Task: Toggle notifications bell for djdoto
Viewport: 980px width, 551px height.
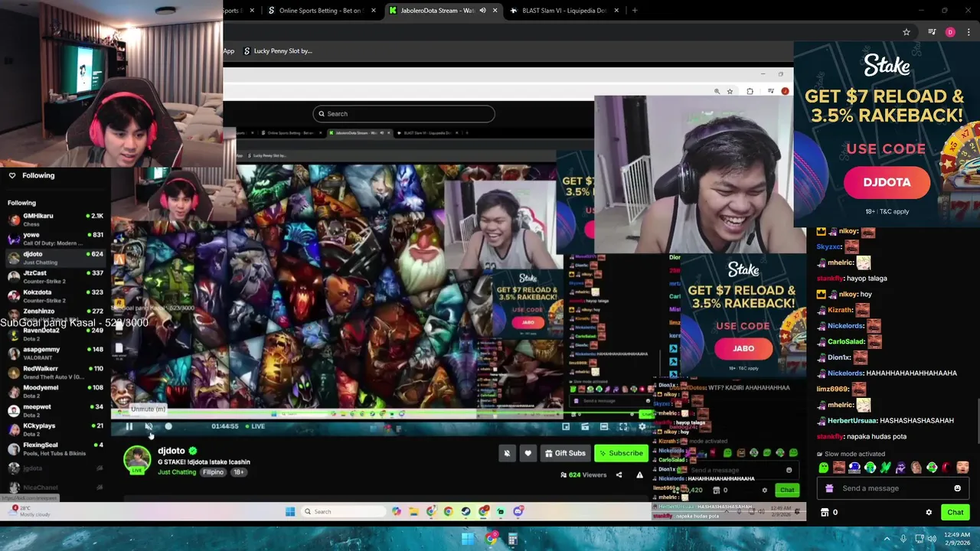Action: pos(507,453)
